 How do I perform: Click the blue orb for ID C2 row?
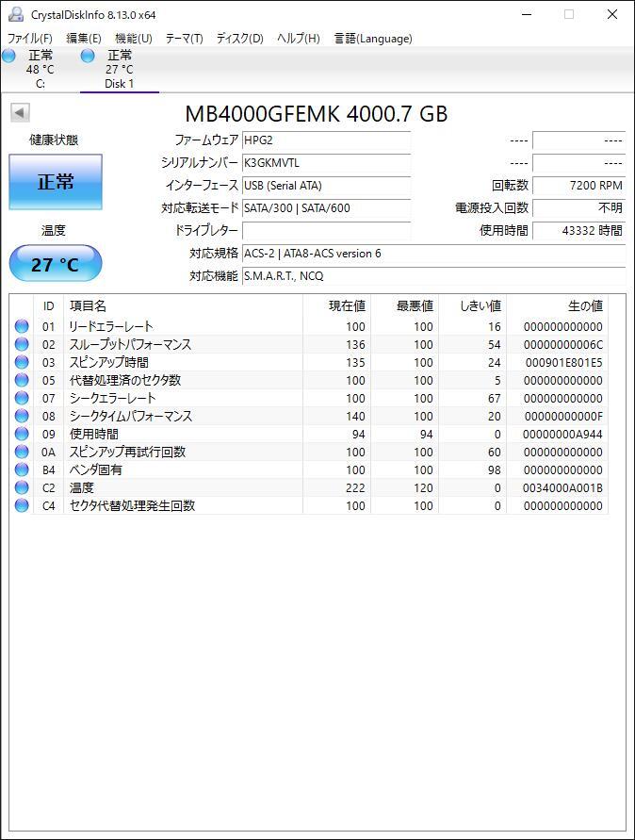click(x=22, y=487)
